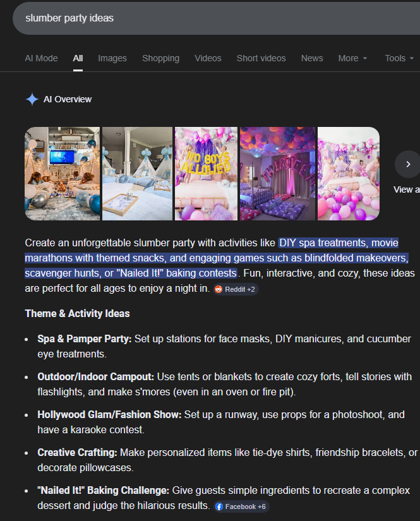Click the AI Overview heading text

(x=68, y=99)
